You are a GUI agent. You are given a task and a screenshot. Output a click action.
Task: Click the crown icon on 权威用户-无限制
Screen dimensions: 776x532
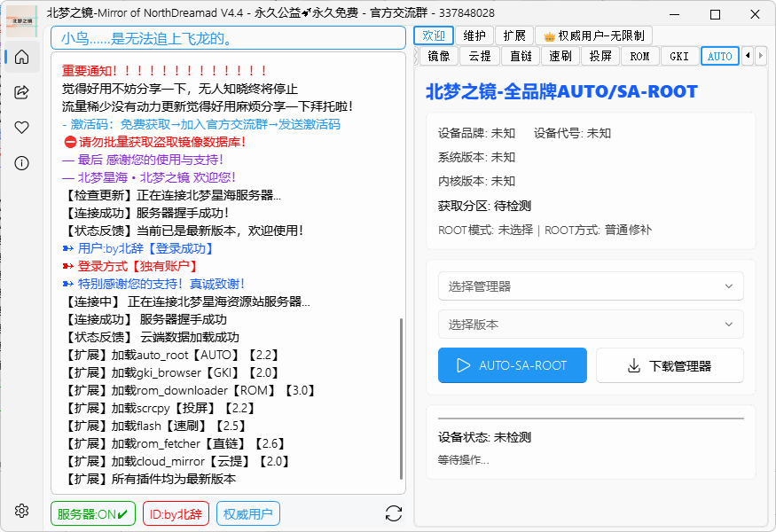coord(548,35)
